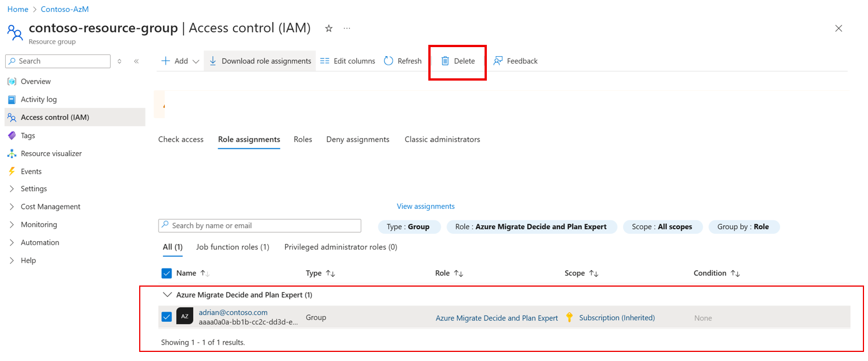This screenshot has height=361, width=868.
Task: Click the resource group icon near the title
Action: coord(15,32)
